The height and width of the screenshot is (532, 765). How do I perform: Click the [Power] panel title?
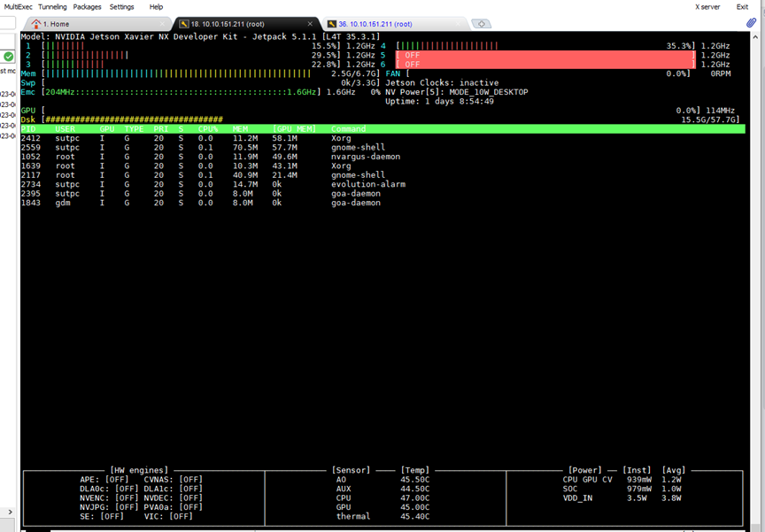[585, 470]
